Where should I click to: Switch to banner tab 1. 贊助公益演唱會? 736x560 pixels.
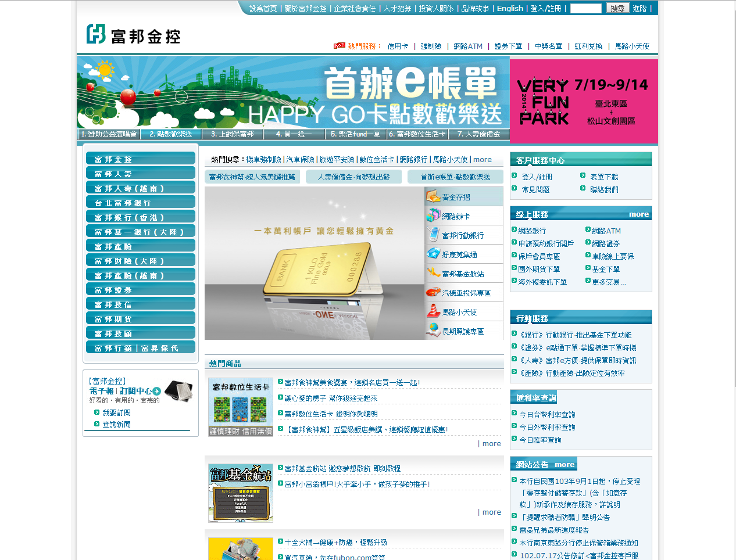pos(109,134)
